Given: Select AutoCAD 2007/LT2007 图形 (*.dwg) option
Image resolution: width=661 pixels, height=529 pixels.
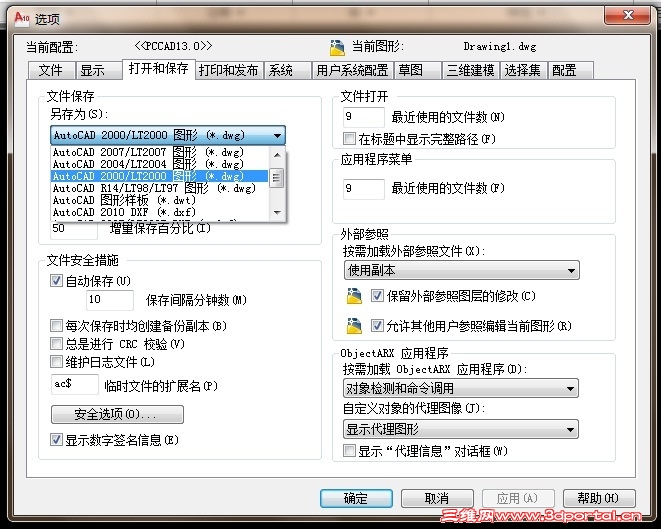Looking at the screenshot, I should [x=160, y=152].
